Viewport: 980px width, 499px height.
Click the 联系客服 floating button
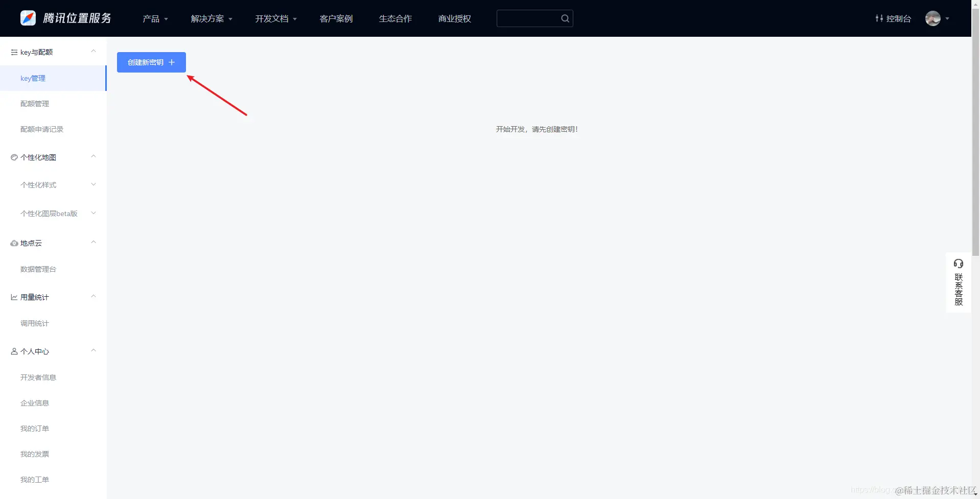pos(958,282)
